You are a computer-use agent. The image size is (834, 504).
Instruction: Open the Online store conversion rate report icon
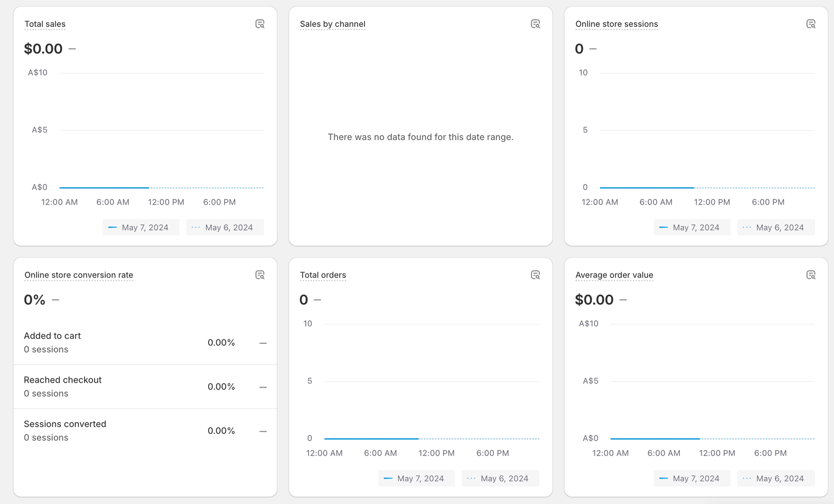259,275
